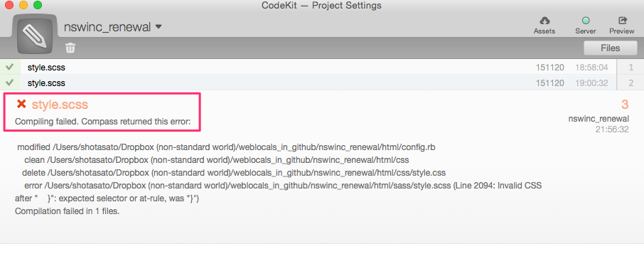
Task: Click the trash can icon
Action: (x=70, y=48)
